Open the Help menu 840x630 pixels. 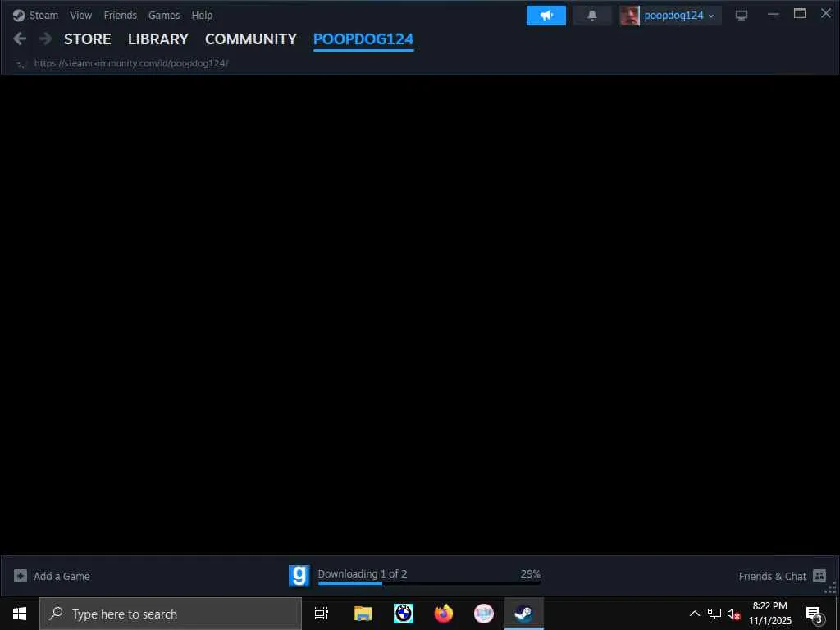pyautogui.click(x=202, y=15)
